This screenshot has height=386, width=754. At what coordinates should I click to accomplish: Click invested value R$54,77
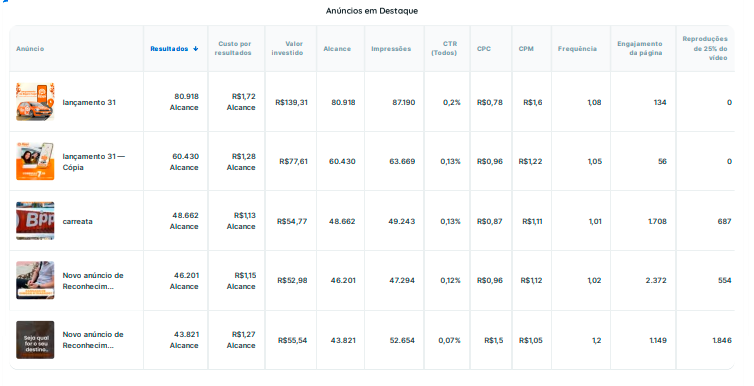(292, 222)
